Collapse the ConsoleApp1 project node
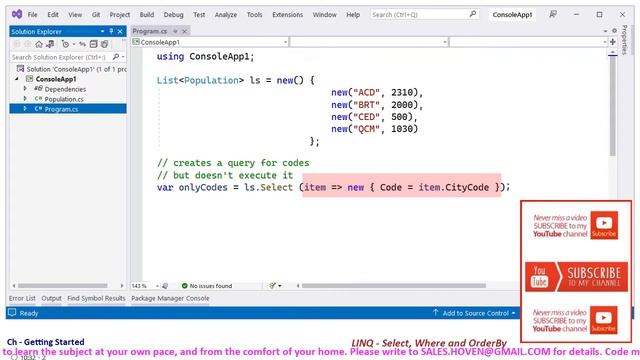 tap(17, 79)
